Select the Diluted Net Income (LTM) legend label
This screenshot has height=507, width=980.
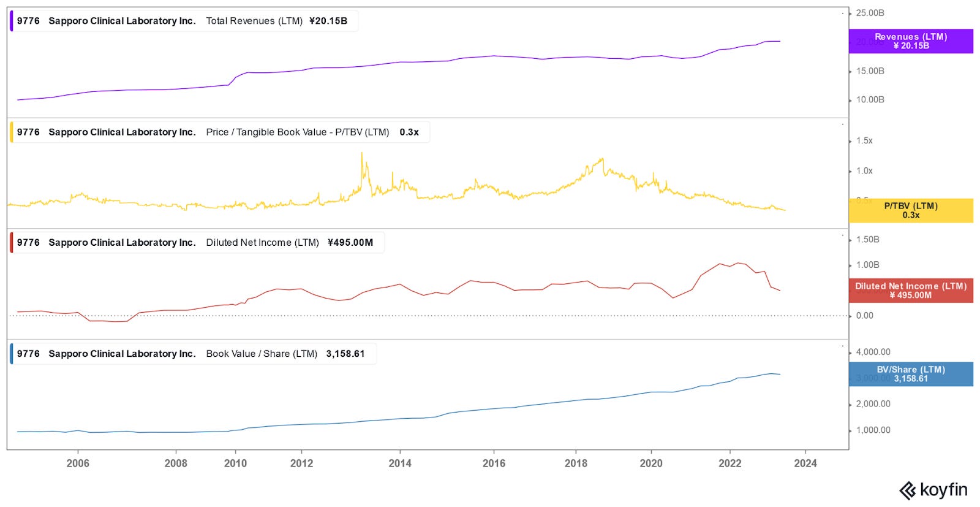tap(262, 243)
